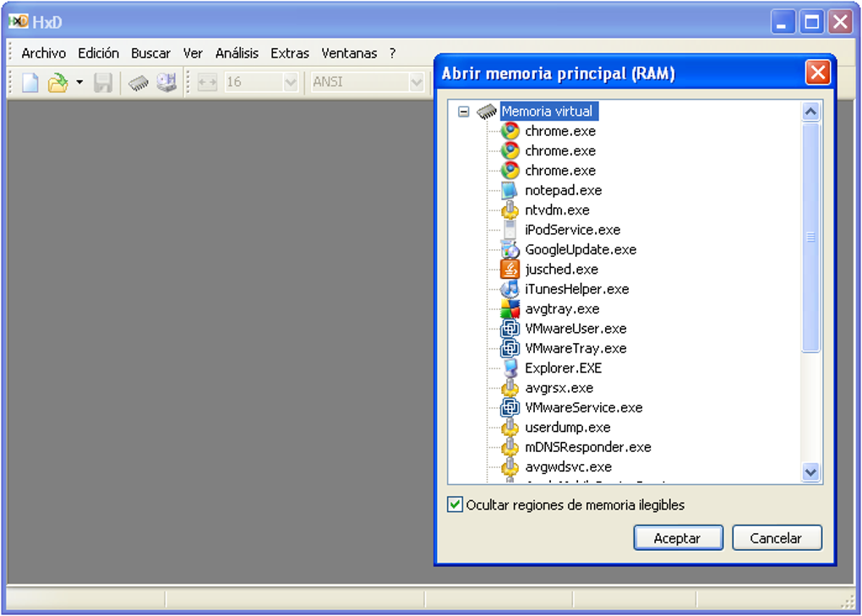Click the New file toolbar icon

[30, 83]
